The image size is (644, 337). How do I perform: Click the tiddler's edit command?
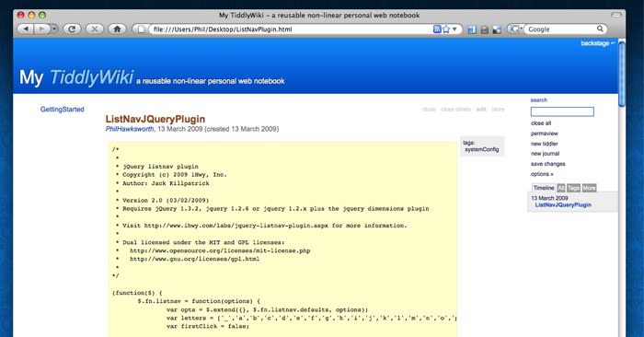(x=481, y=110)
